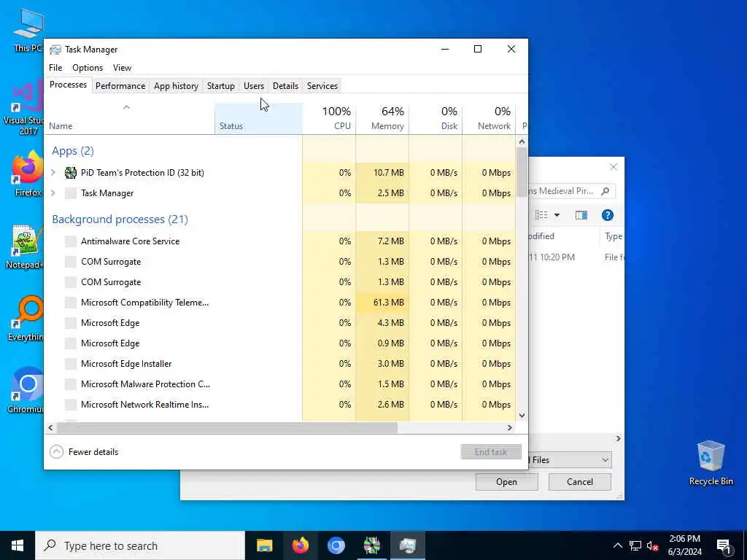The height and width of the screenshot is (560, 747).
Task: Click the network tray icon
Action: point(635,545)
